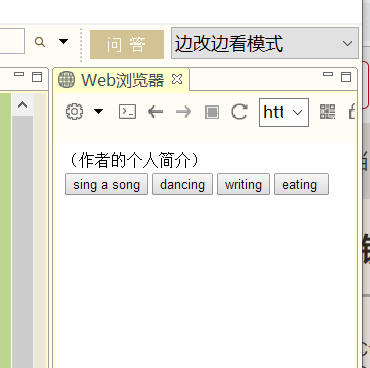This screenshot has height=368, width=370.
Task: Click the dancing button
Action: coord(182,184)
